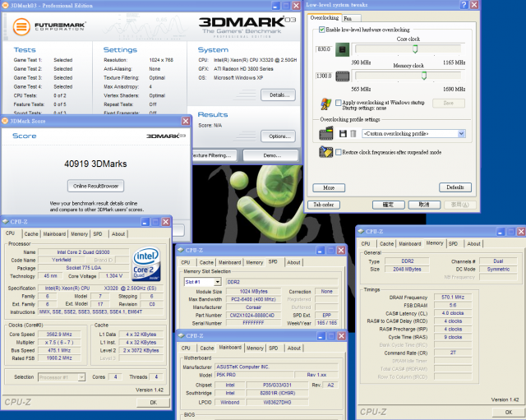Screen dimensions: 526x420
Task: Open Cache tab in the CPU-Z CPU window
Action: pos(31,233)
